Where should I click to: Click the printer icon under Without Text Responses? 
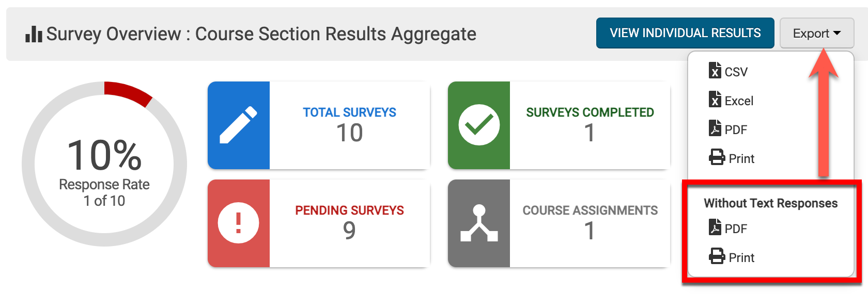pyautogui.click(x=717, y=256)
